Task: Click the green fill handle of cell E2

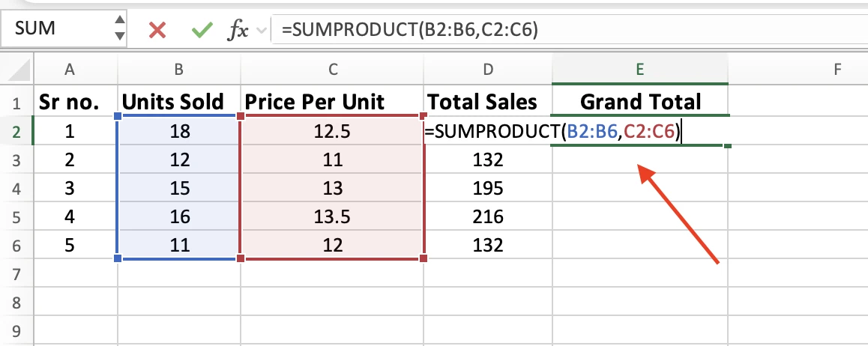Action: pos(727,146)
